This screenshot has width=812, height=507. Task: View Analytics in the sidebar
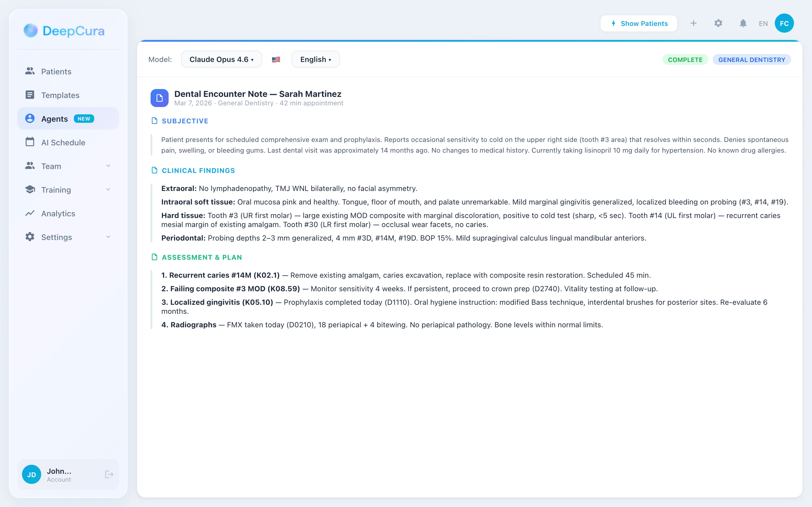point(58,213)
